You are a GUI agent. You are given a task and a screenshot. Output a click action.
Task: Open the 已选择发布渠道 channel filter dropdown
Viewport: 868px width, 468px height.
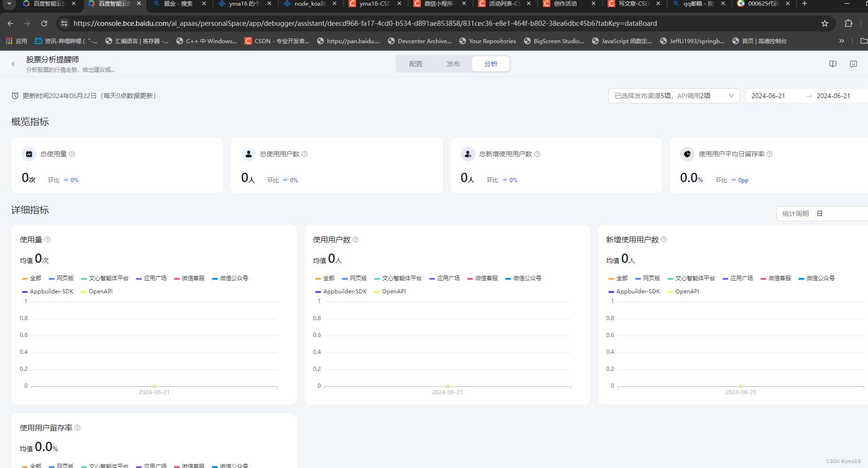click(674, 95)
